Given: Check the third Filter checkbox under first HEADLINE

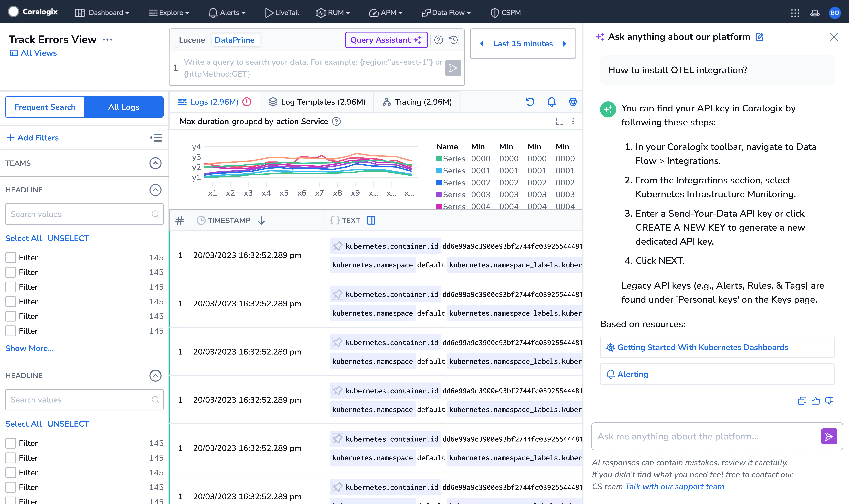Looking at the screenshot, I should [11, 287].
